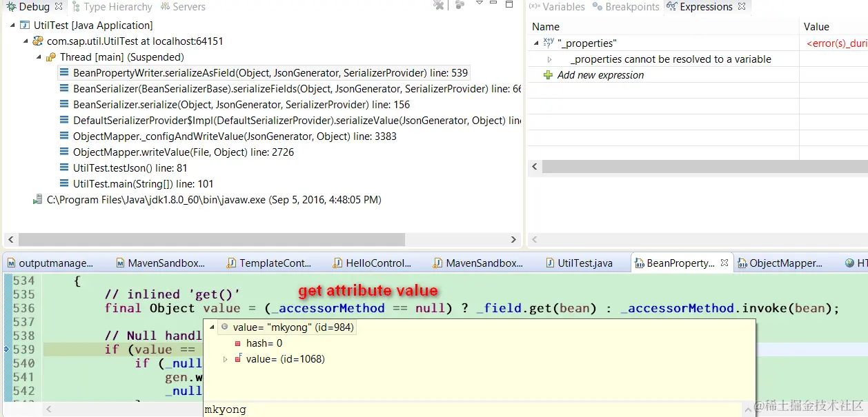Click the 'mkyong' detail text in popup
Screen dimensions: 868x417
(226, 409)
